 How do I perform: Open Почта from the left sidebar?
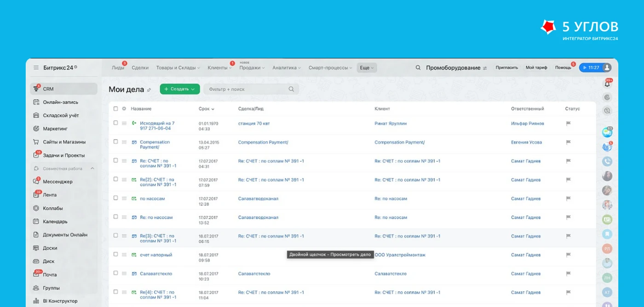[50, 275]
